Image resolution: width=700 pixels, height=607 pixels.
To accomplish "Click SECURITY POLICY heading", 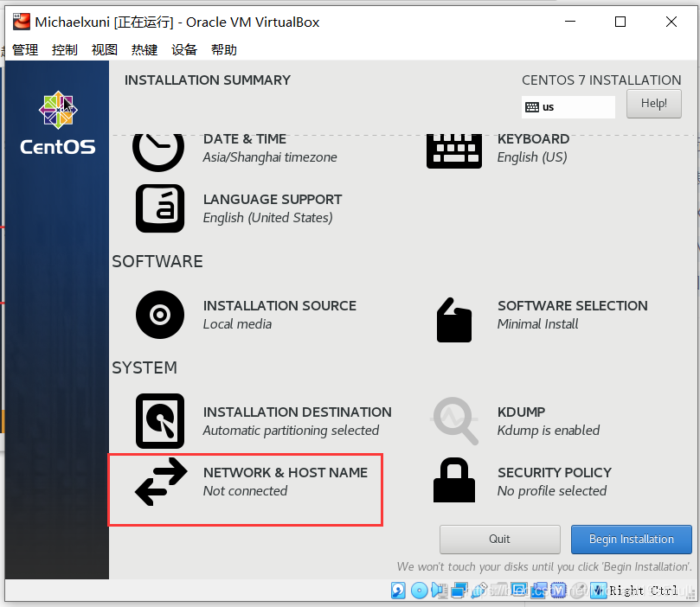I will pyautogui.click(x=555, y=472).
